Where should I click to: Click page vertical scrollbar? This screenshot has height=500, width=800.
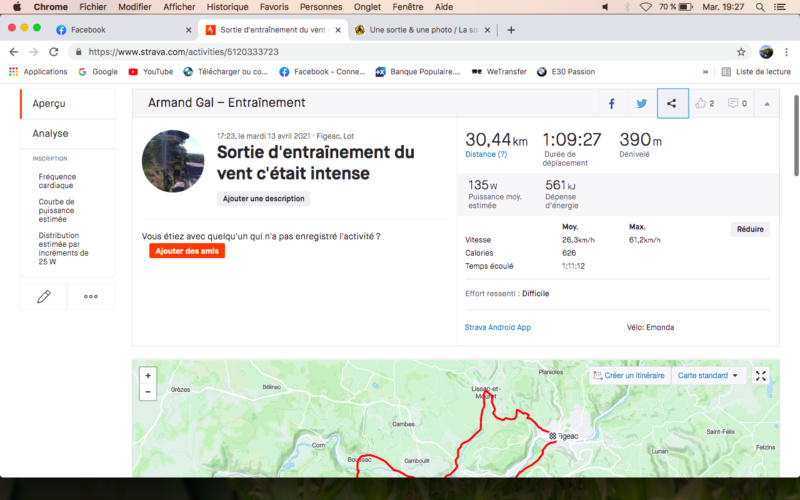pyautogui.click(x=796, y=136)
